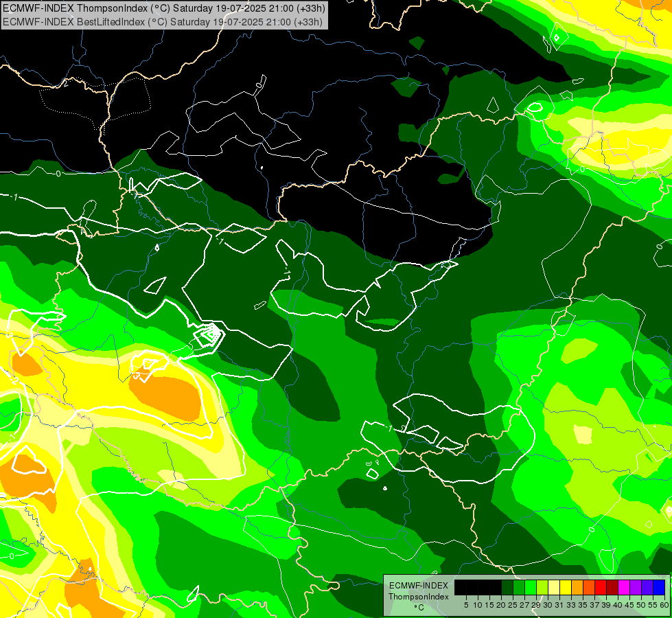Screen dimensions: 672x618
Task: Select the magenta 40–45 legend swatch
Action: point(624,587)
